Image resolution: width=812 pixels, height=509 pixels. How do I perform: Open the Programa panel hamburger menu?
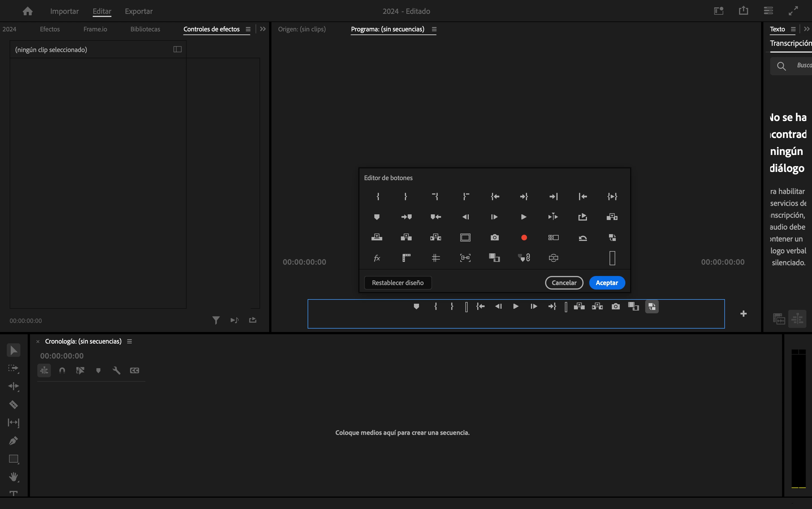pos(434,29)
